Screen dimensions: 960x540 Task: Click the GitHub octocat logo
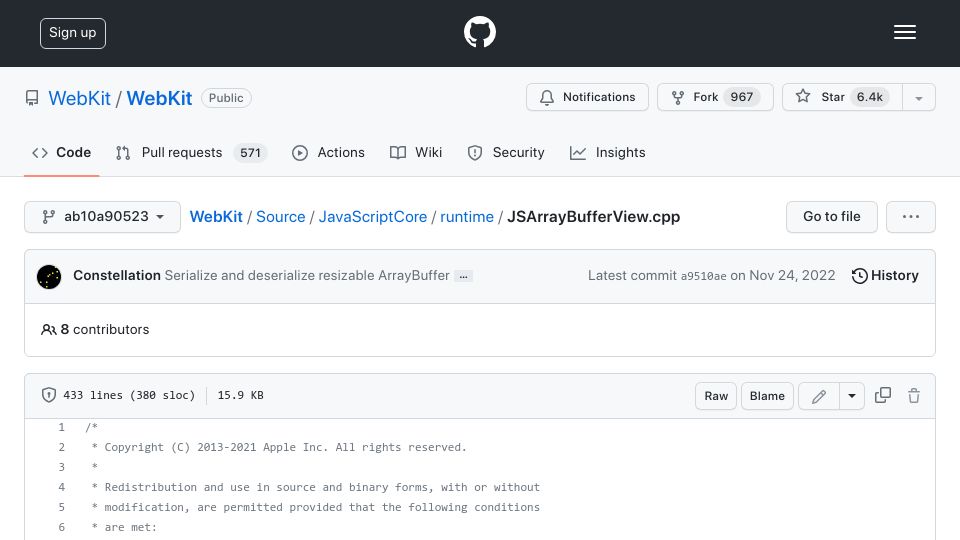pyautogui.click(x=479, y=32)
